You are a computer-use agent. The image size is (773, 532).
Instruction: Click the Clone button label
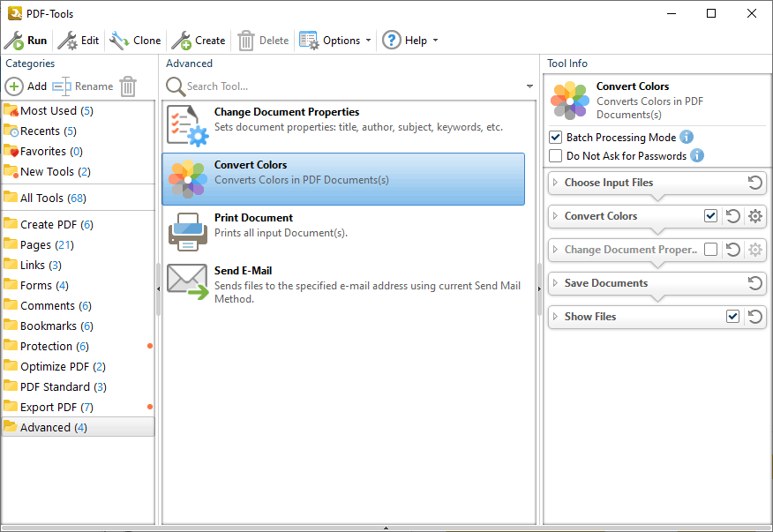click(x=146, y=41)
